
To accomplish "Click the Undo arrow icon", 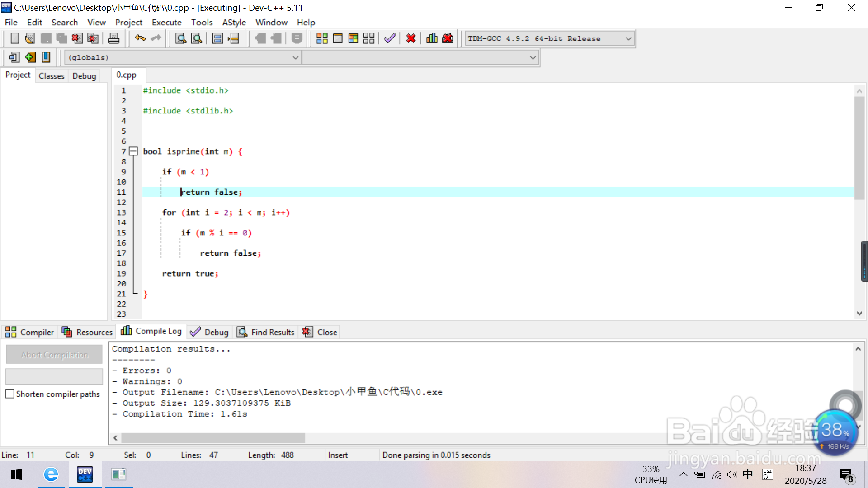I will tap(140, 38).
